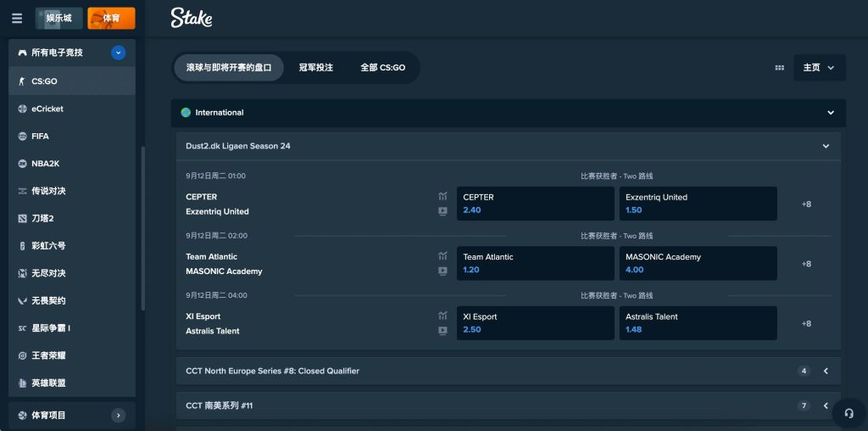Open live stream icon for XI Esport match
The height and width of the screenshot is (431, 868).
pos(442,331)
